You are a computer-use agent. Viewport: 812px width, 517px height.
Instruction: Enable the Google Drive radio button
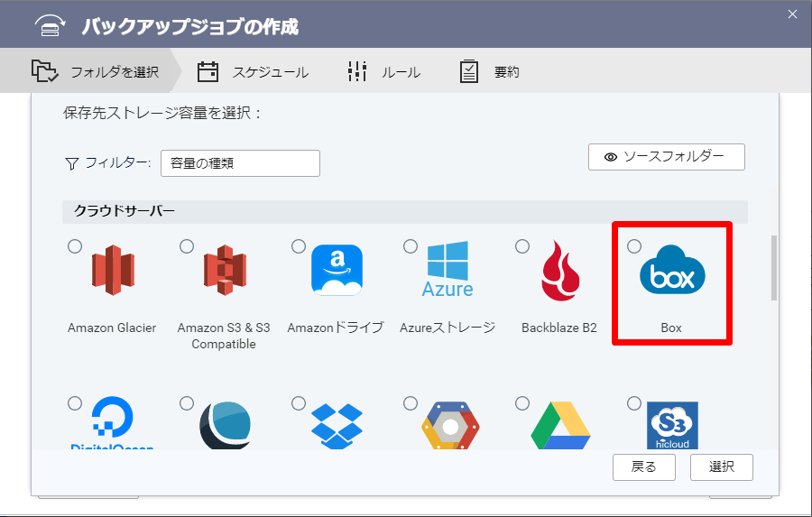522,403
